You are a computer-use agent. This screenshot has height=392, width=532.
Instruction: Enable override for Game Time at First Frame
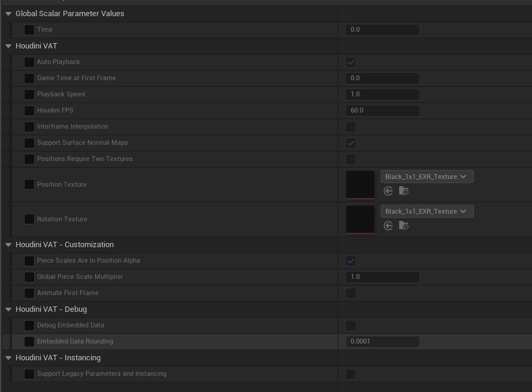coord(29,78)
